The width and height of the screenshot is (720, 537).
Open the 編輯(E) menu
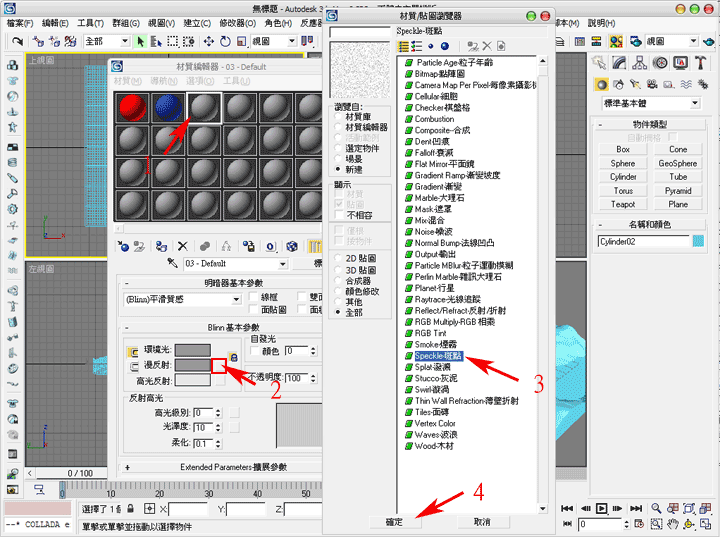pyautogui.click(x=55, y=23)
